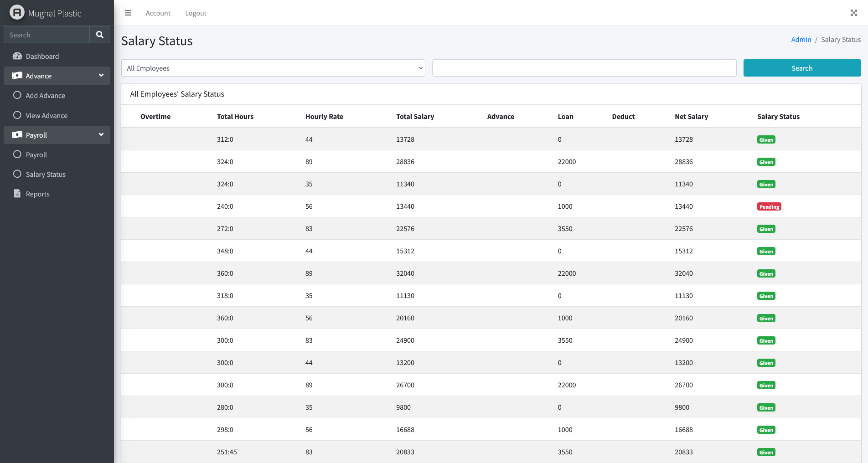This screenshot has width=868, height=463.
Task: Click the hamburger menu toggle icon
Action: [128, 13]
